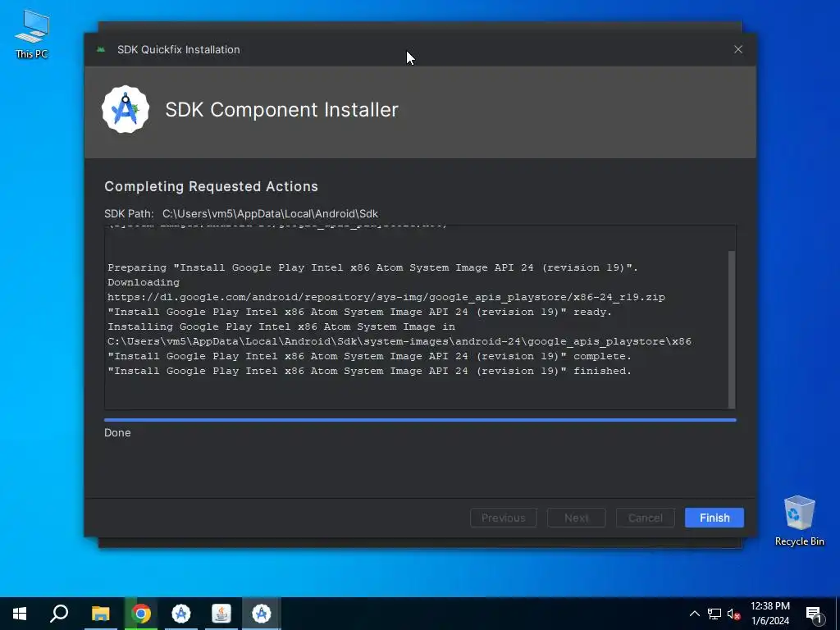Click the log line ending with 'finished.'

370,371
